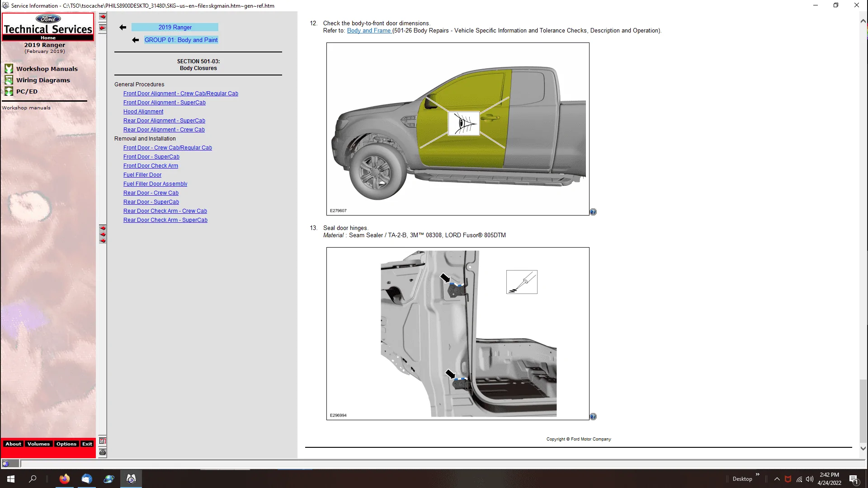The height and width of the screenshot is (488, 868).
Task: Click the Wiring Diagrams icon
Action: (9, 80)
